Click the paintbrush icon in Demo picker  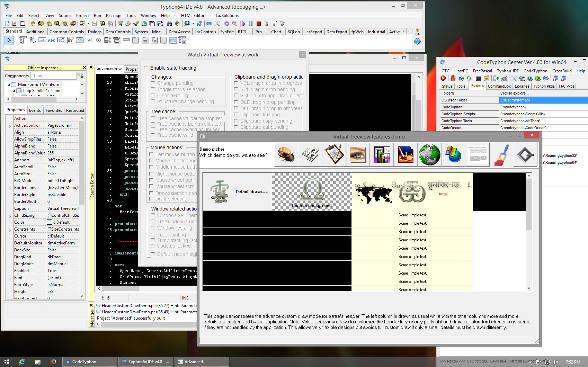(501, 155)
